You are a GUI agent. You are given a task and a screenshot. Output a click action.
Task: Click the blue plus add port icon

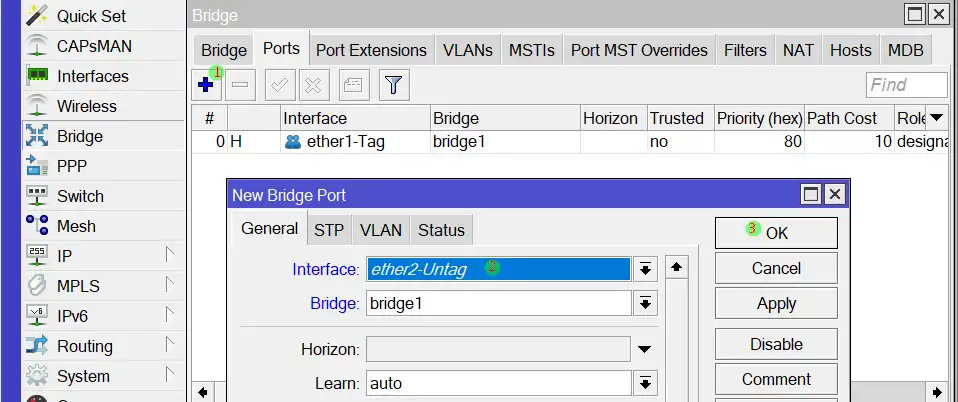(x=205, y=85)
